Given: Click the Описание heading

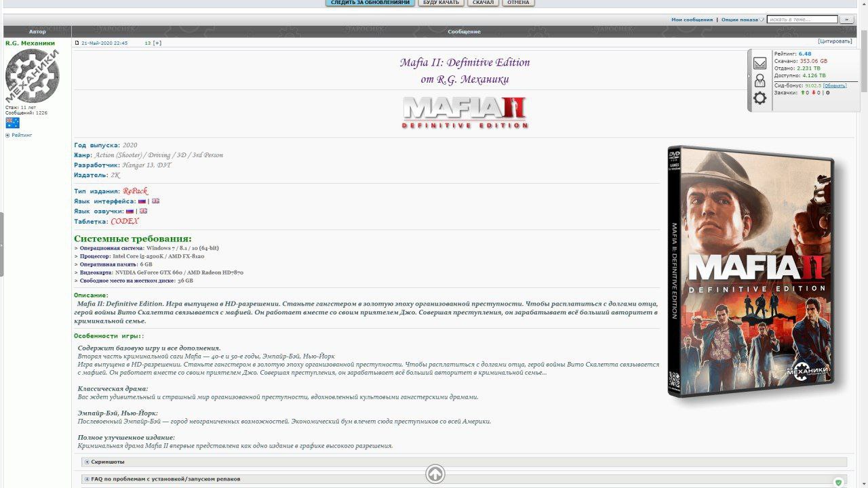Looking at the screenshot, I should pos(91,296).
